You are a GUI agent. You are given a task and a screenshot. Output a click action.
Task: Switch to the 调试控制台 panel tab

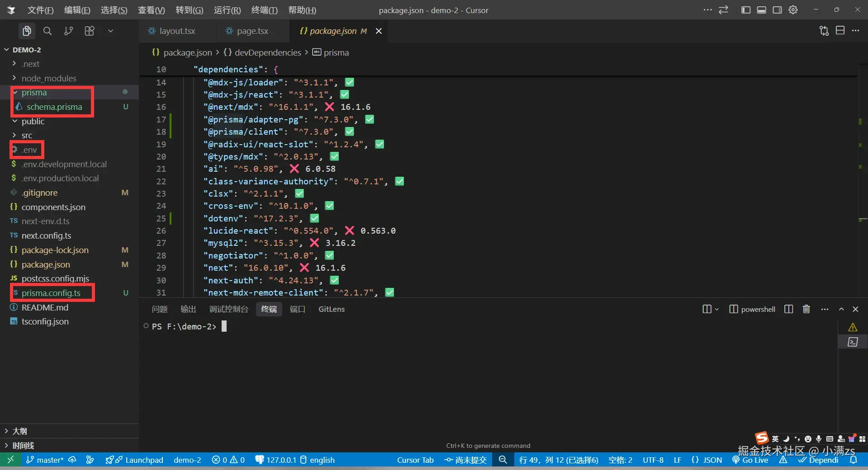[228, 309]
